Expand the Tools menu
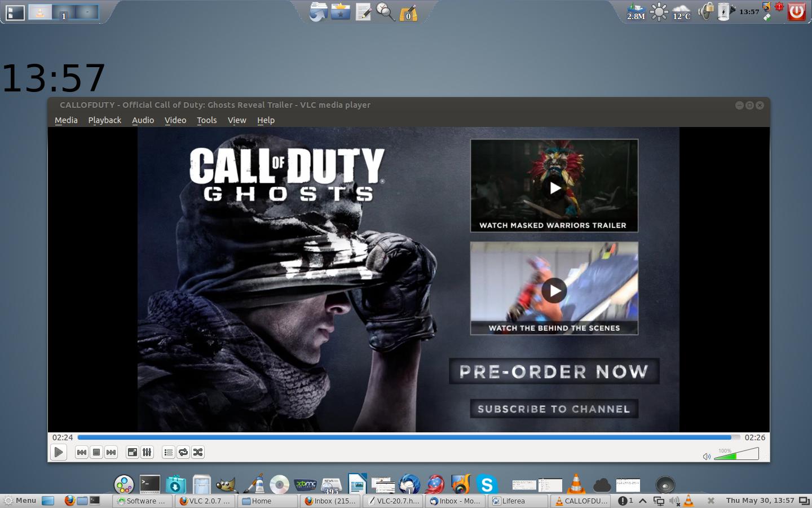Viewport: 812px width, 508px height. pyautogui.click(x=206, y=120)
